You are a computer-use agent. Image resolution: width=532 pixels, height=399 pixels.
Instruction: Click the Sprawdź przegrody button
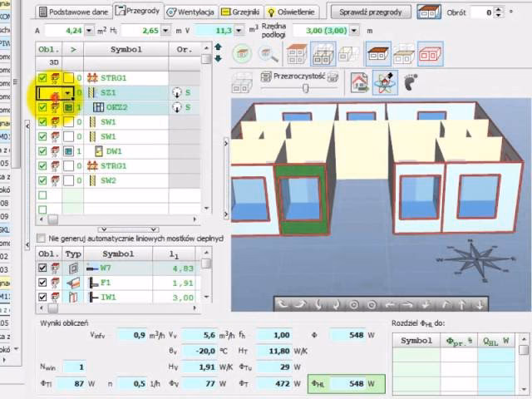370,12
